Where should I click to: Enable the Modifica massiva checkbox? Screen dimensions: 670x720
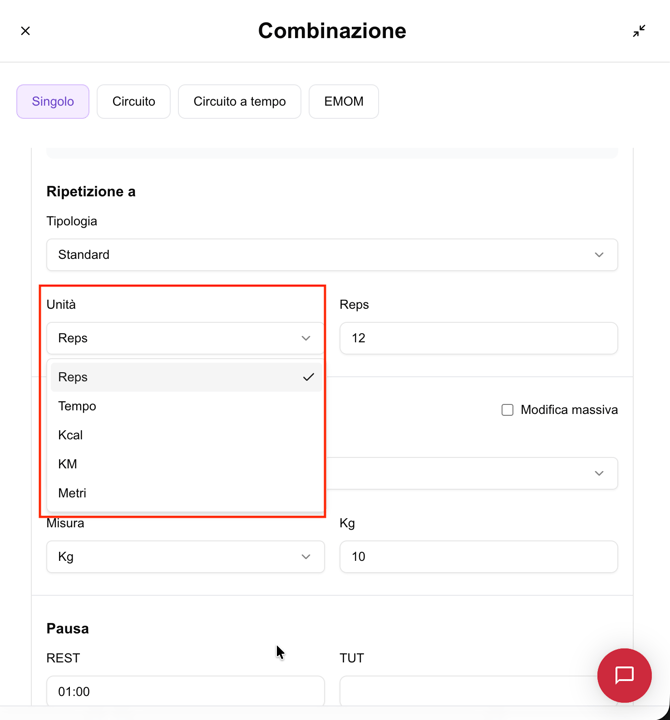click(508, 410)
